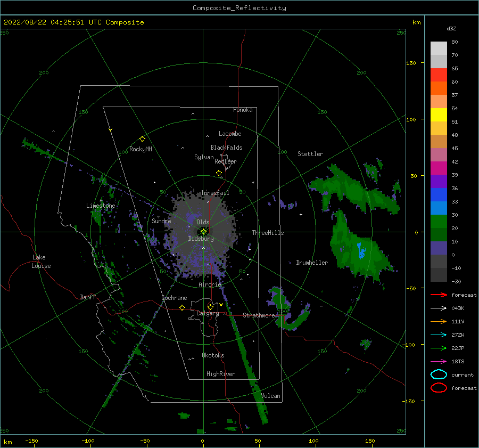The image size is (479, 448).
Task: Click the yellow diamond marker below Cochrane
Action: (183, 307)
